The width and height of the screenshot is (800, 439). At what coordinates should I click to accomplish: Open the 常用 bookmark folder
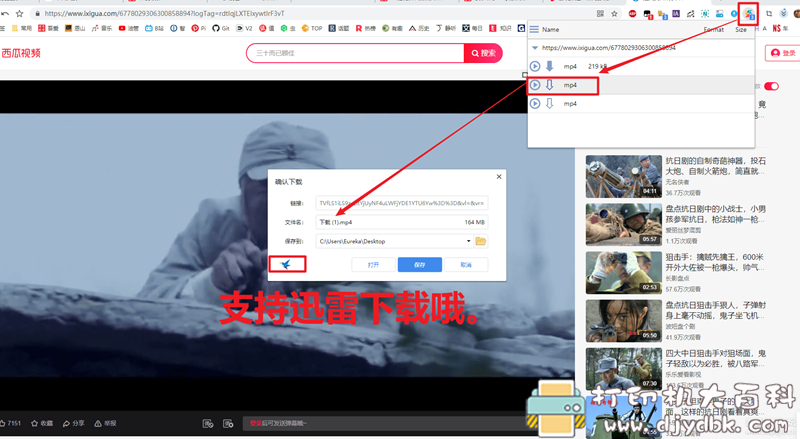(21, 29)
